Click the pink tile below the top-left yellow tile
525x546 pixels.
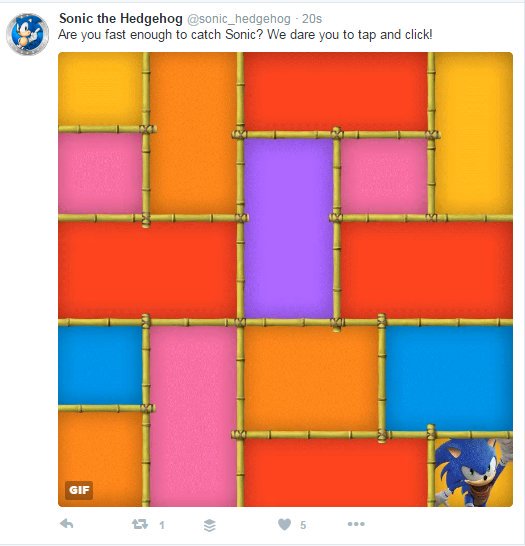coord(100,173)
